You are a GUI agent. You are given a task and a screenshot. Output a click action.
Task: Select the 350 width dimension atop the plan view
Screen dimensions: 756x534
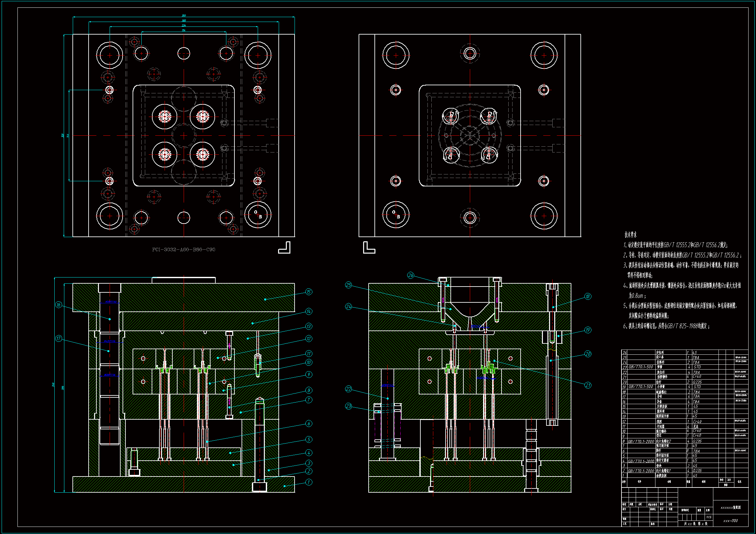(184, 16)
